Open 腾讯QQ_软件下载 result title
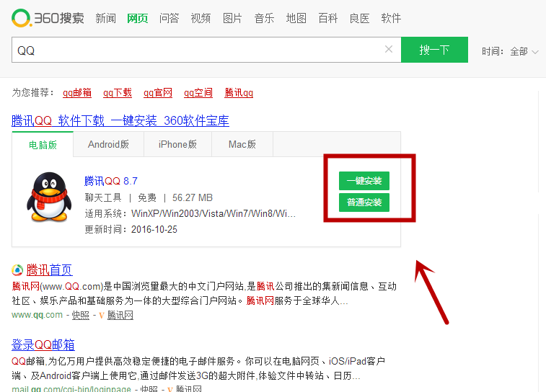This screenshot has height=392, width=546. pyautogui.click(x=120, y=120)
